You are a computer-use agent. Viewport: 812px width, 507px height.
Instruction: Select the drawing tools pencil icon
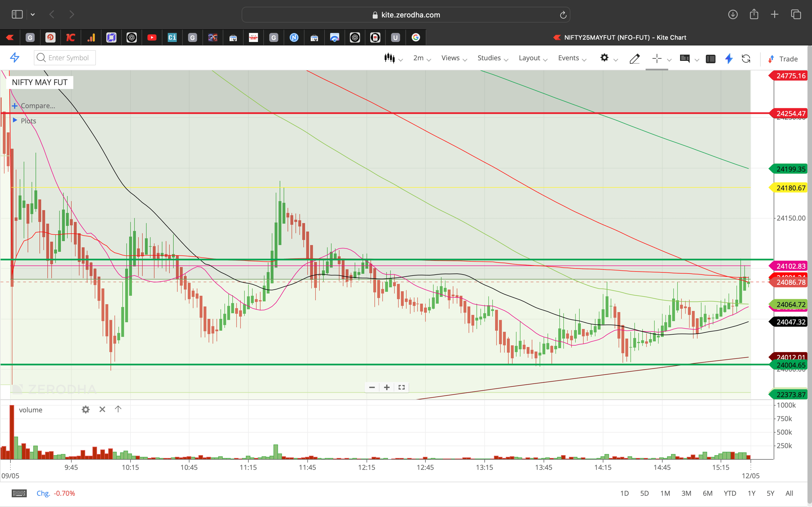click(x=635, y=58)
